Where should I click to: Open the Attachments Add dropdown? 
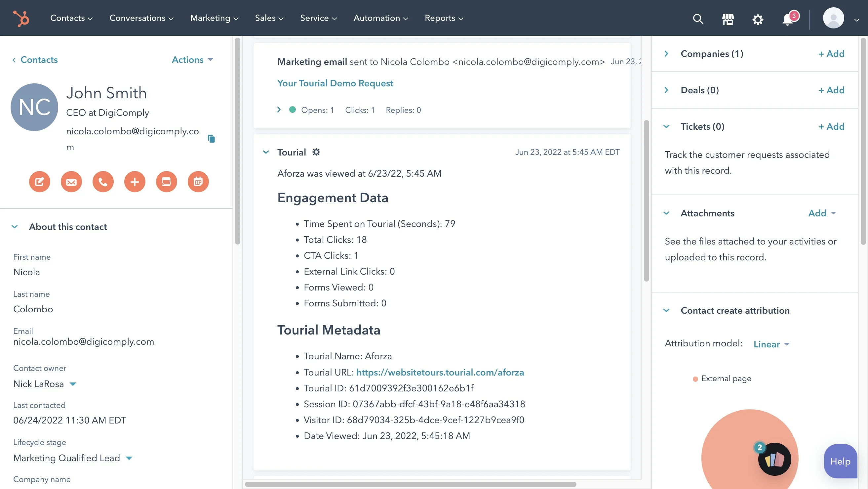(822, 213)
